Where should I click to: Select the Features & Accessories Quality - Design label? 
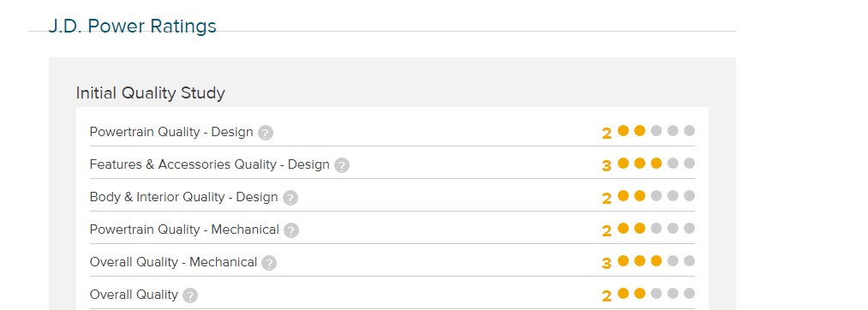[210, 164]
